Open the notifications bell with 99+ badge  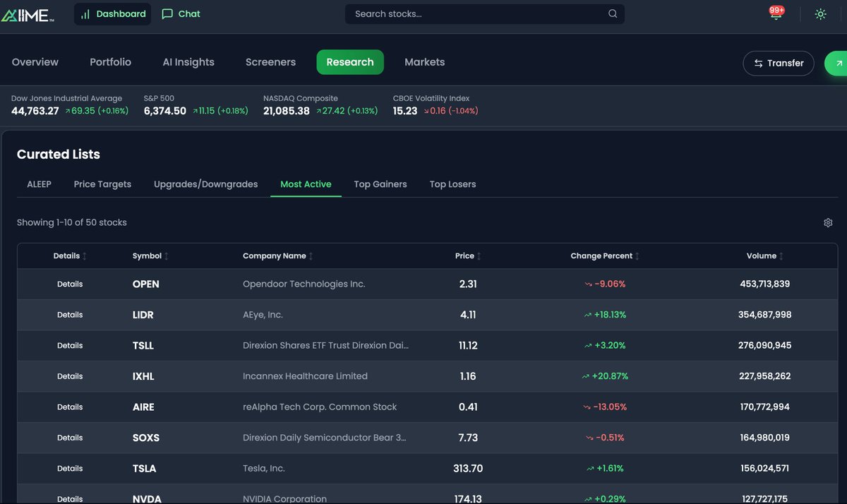click(776, 13)
